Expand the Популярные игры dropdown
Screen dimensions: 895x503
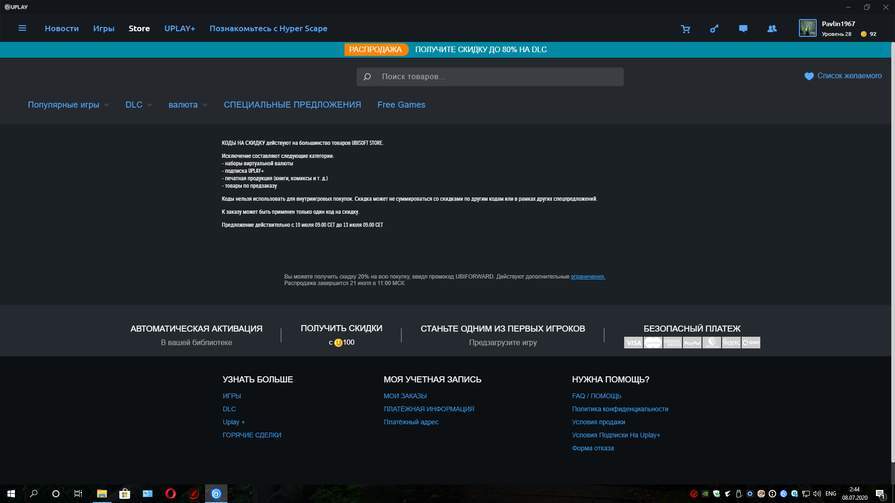(x=68, y=105)
